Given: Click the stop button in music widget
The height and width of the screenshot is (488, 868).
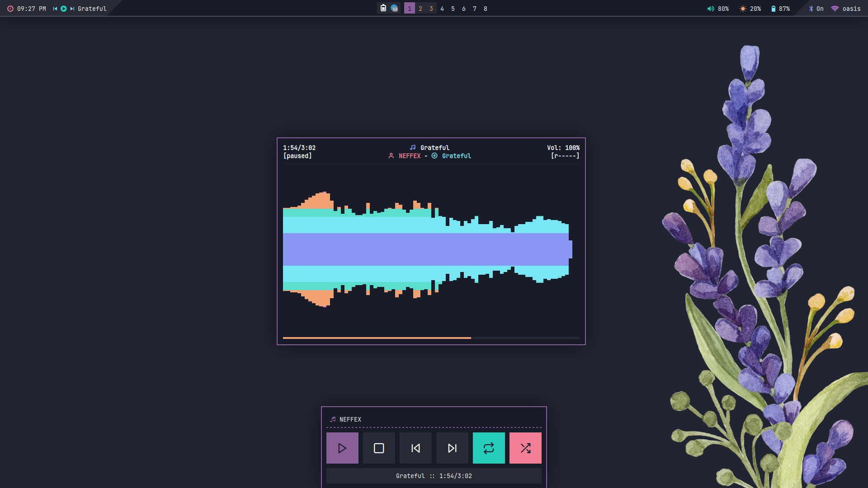Looking at the screenshot, I should 379,448.
